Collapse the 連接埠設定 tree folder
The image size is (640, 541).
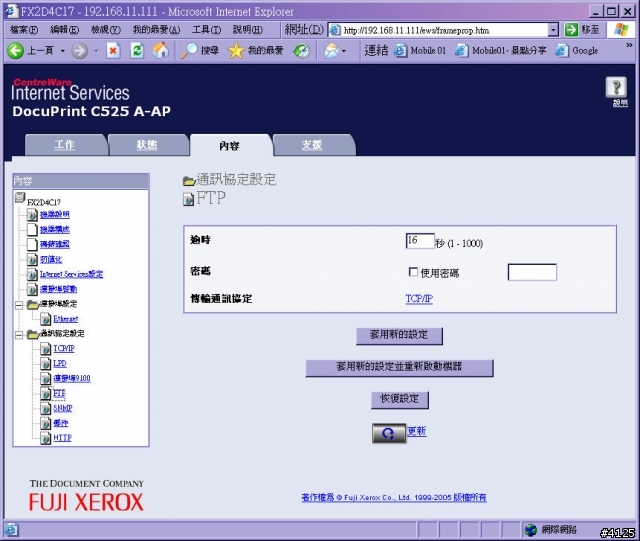coord(19,305)
